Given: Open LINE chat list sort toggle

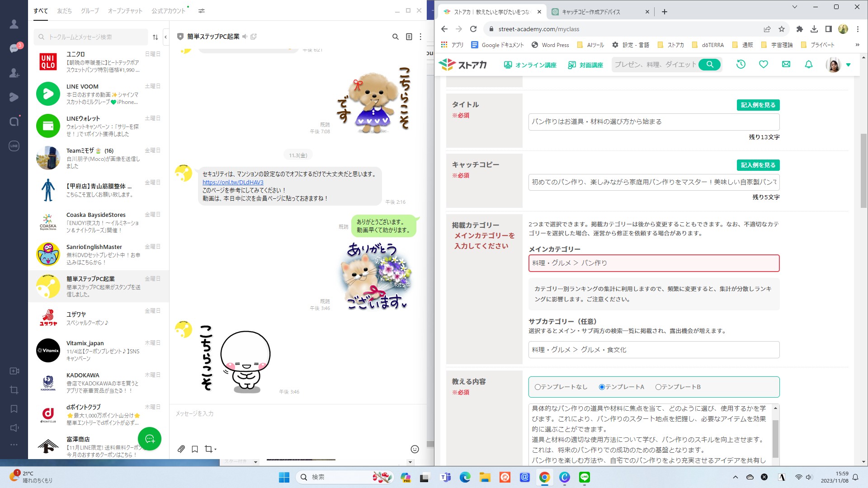Looking at the screenshot, I should tap(156, 37).
